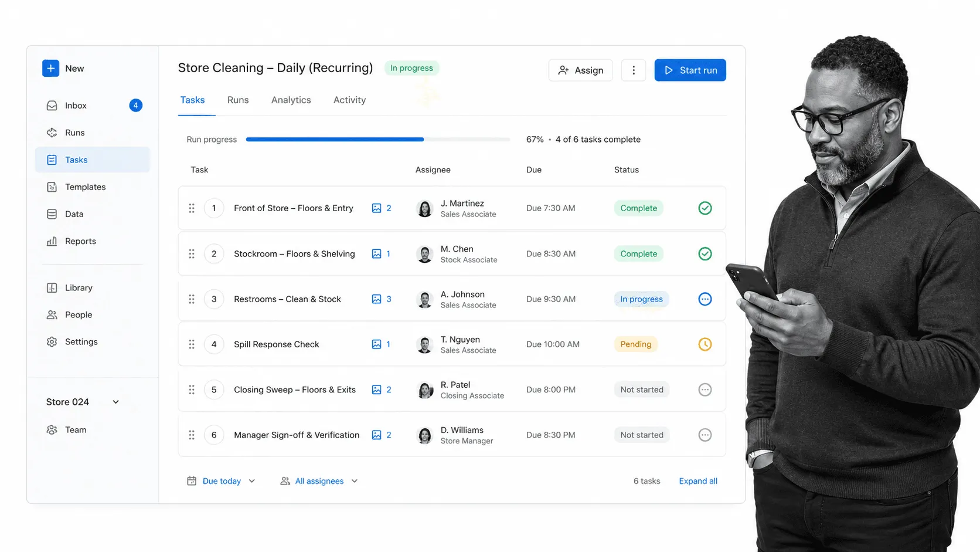Toggle status circle for Closing Sweep
The width and height of the screenshot is (980, 552).
coord(705,390)
